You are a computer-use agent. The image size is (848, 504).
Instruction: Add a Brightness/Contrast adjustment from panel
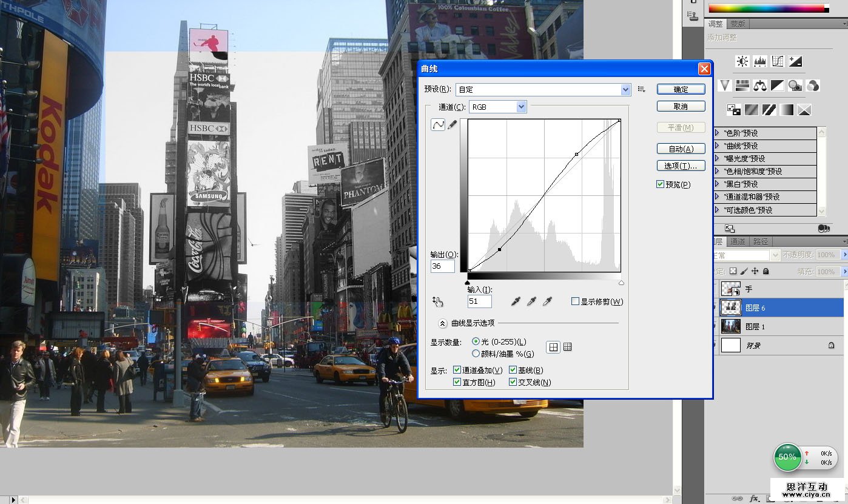pyautogui.click(x=742, y=61)
